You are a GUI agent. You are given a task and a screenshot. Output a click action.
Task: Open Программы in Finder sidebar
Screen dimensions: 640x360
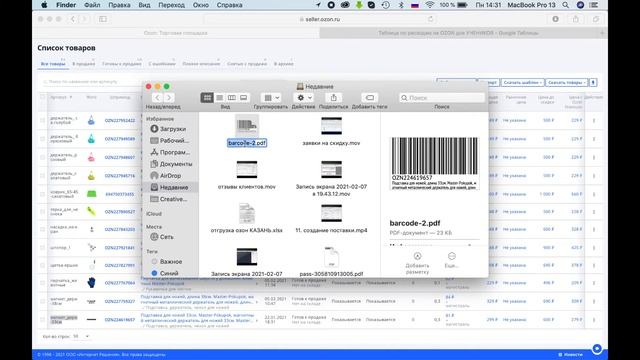pos(170,152)
